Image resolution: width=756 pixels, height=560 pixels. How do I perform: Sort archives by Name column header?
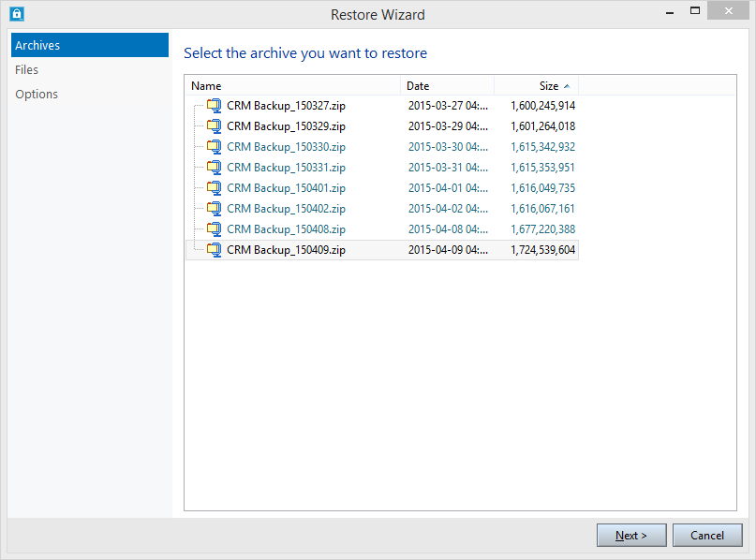[x=292, y=86]
